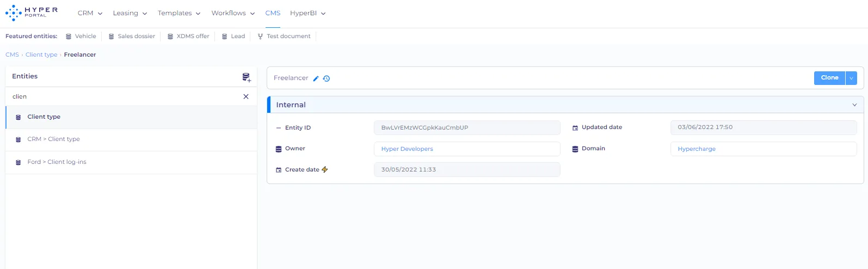Clear the entity search with X
The height and width of the screenshot is (269, 868).
(x=246, y=96)
